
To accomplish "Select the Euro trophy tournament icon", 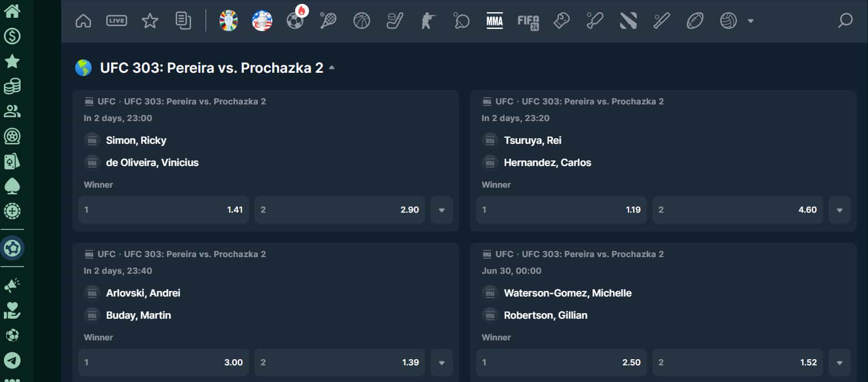I will point(228,21).
